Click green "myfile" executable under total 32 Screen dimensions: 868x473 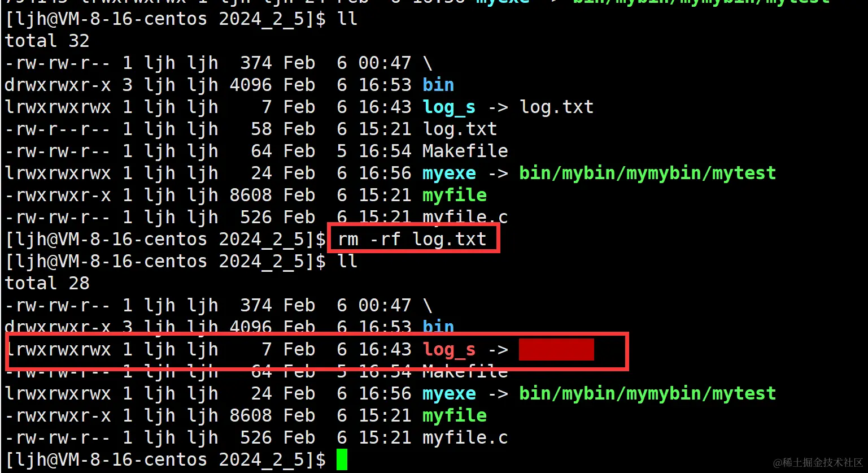coord(455,195)
